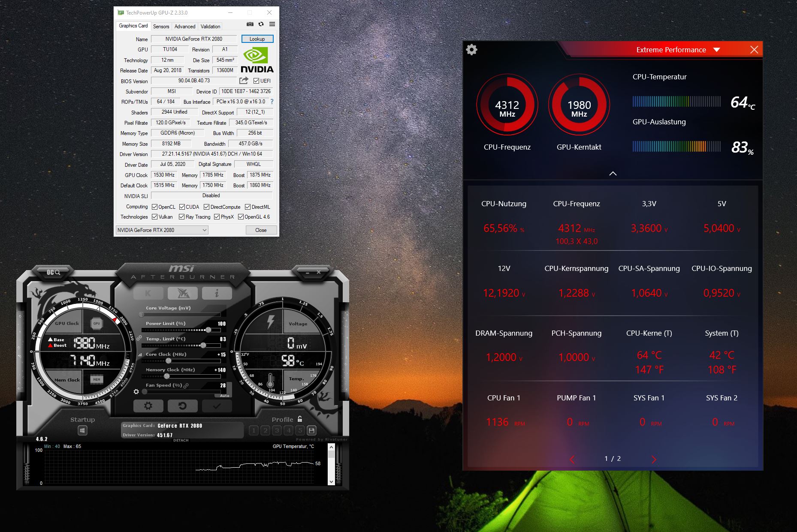The image size is (797, 532).
Task: Click the Fan Speed slider handle
Action: click(x=145, y=392)
